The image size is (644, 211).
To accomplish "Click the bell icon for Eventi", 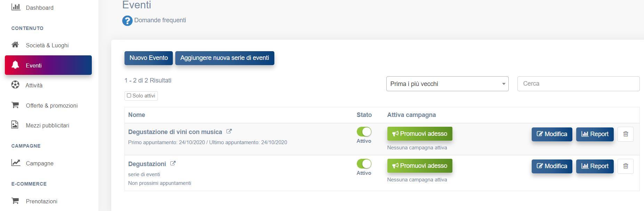I will point(15,65).
